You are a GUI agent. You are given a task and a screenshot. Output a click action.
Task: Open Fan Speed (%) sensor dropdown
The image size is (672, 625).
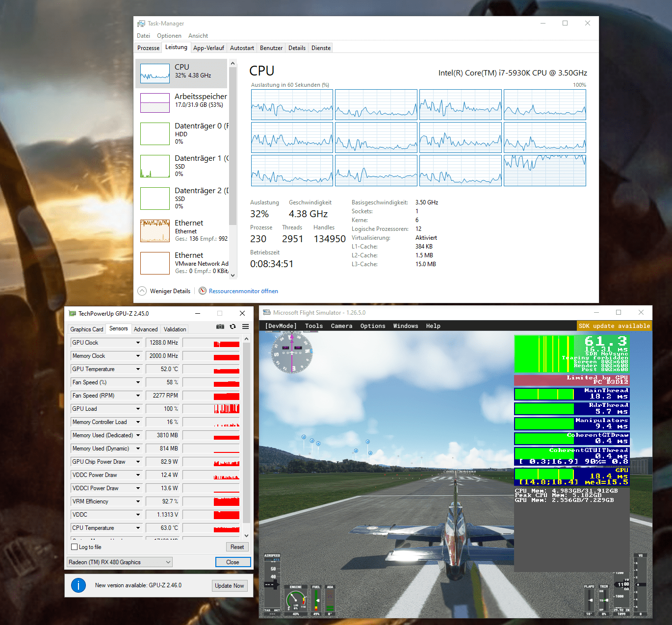pos(138,382)
